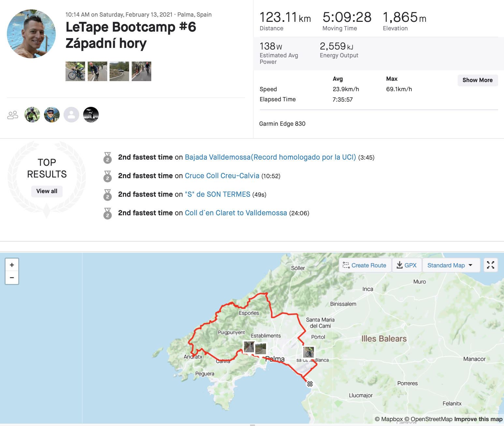504x426 pixels.
Task: Download the GPX file
Action: point(407,265)
